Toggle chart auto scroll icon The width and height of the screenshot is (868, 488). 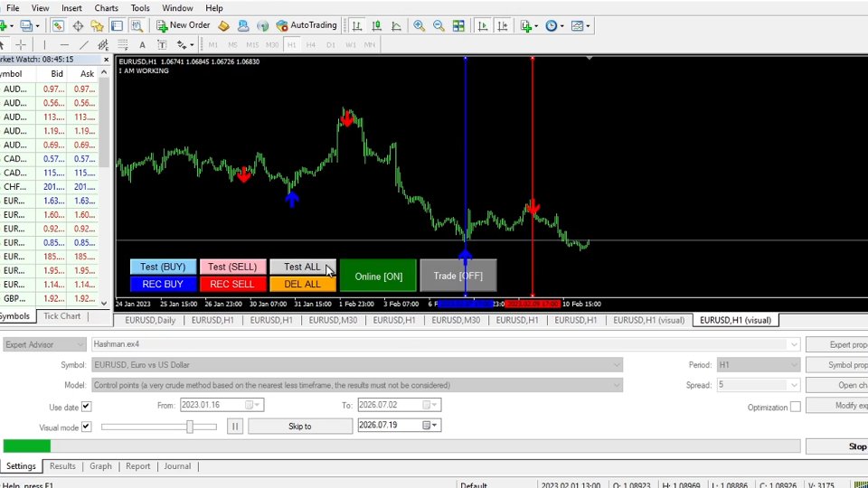tap(483, 25)
